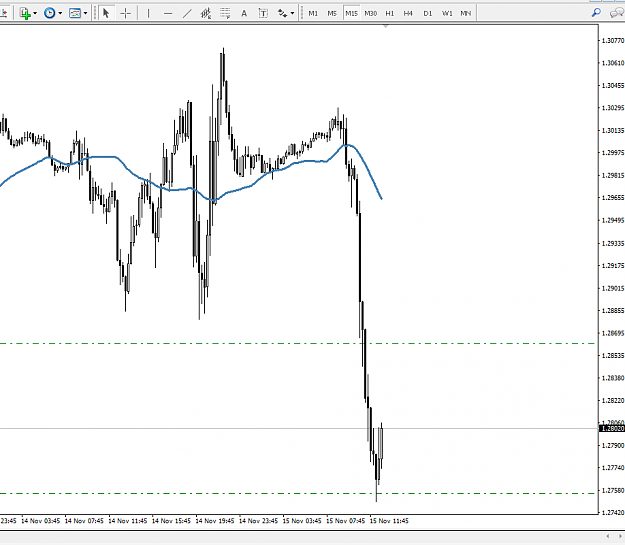Click time axis label 14 Nov 03:45
The image size is (625, 545).
[41, 521]
